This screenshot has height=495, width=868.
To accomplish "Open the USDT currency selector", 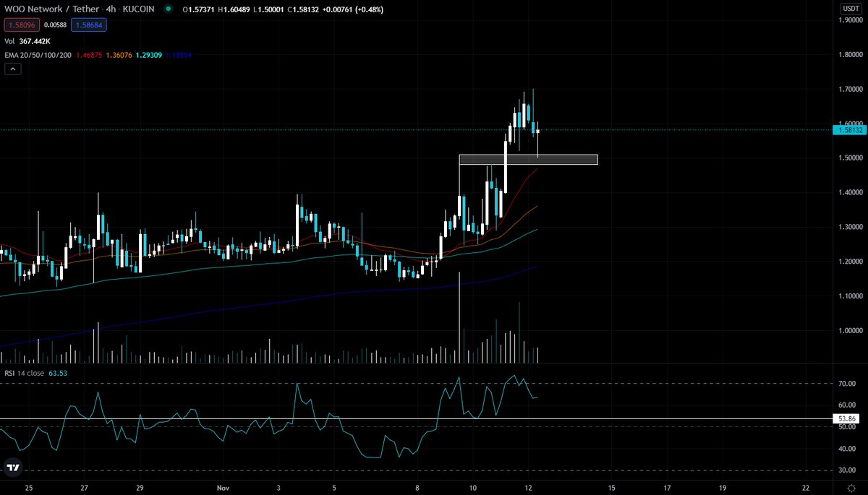I will click(x=850, y=9).
